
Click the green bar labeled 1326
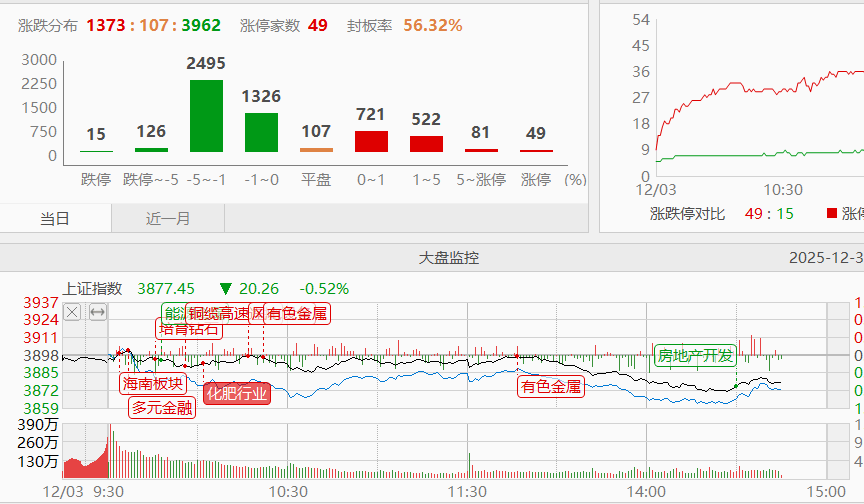pyautogui.click(x=261, y=132)
